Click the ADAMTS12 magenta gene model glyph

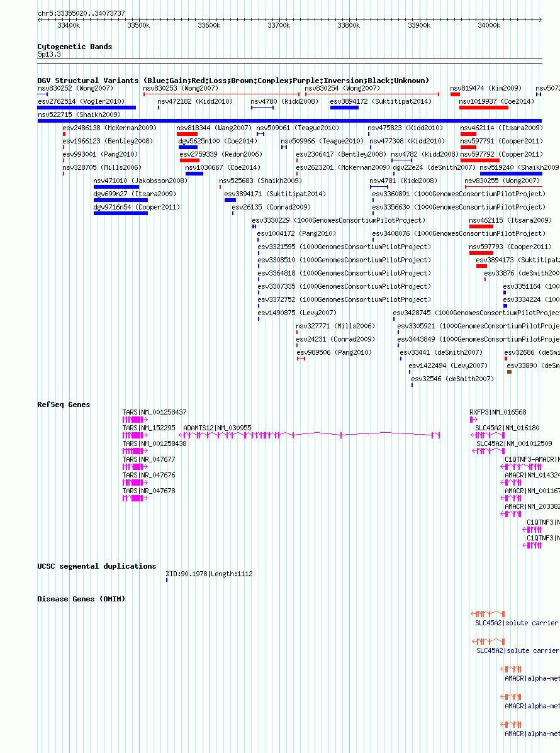[x=310, y=435]
